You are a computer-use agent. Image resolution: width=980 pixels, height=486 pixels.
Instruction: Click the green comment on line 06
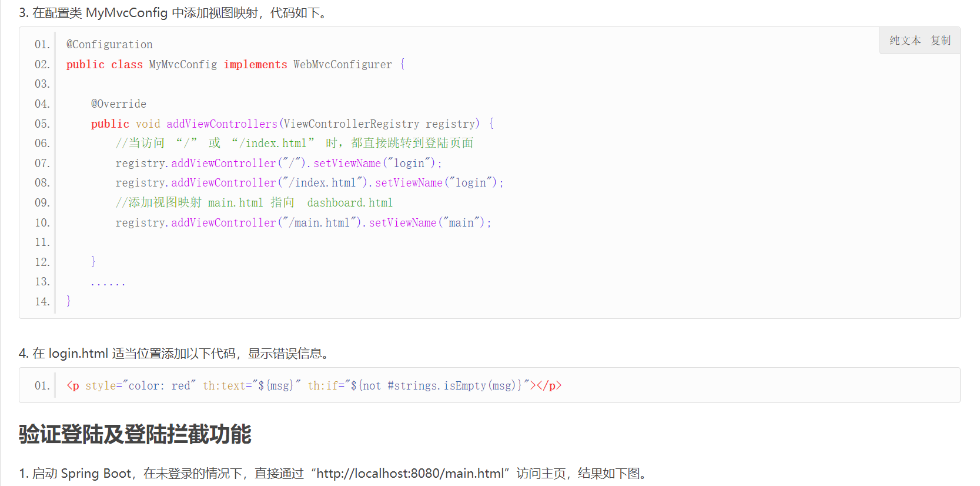[x=294, y=144]
